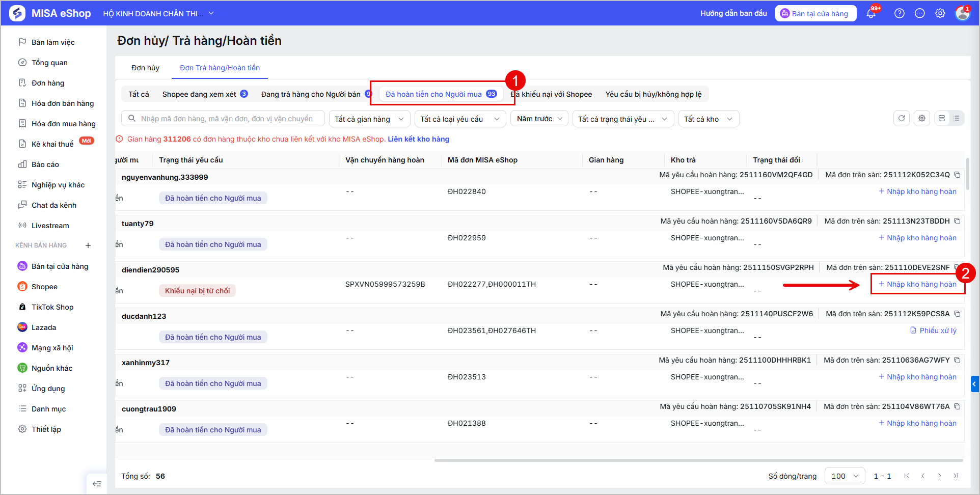
Task: Click the help question mark icon
Action: 900,13
